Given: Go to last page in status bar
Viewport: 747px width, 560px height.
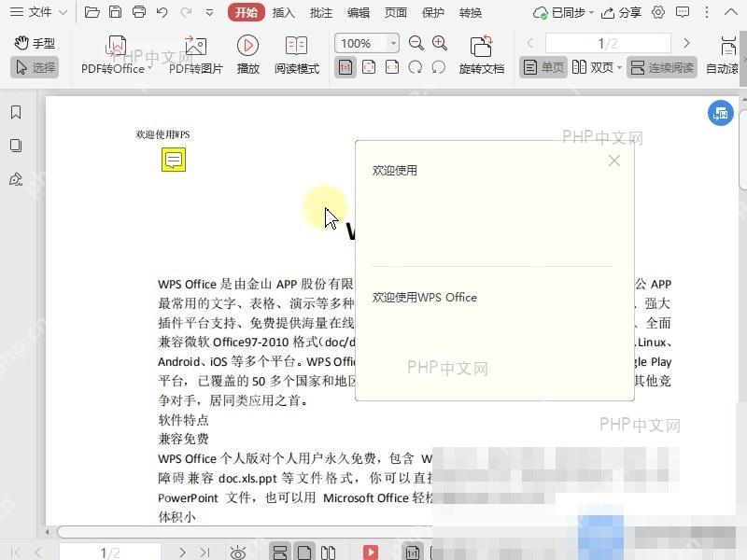Looking at the screenshot, I should click(x=204, y=553).
